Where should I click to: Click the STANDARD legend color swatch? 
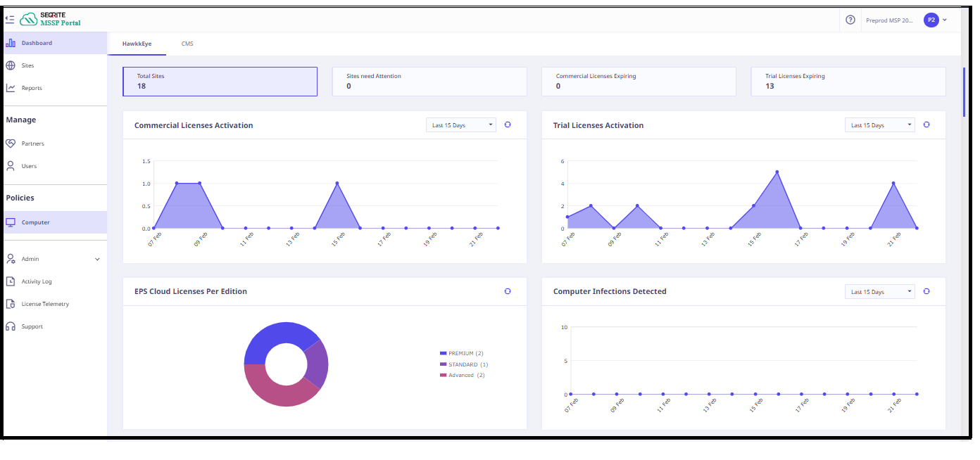[443, 364]
